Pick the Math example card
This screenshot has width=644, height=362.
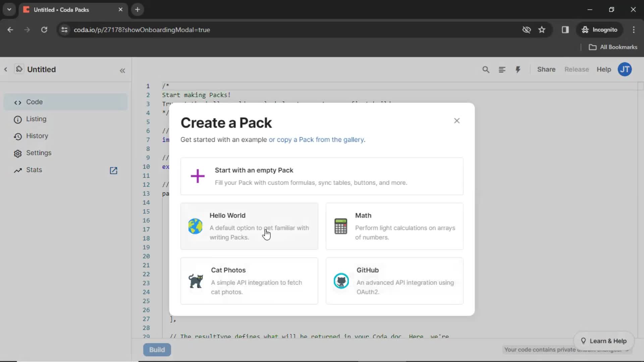[x=394, y=226]
